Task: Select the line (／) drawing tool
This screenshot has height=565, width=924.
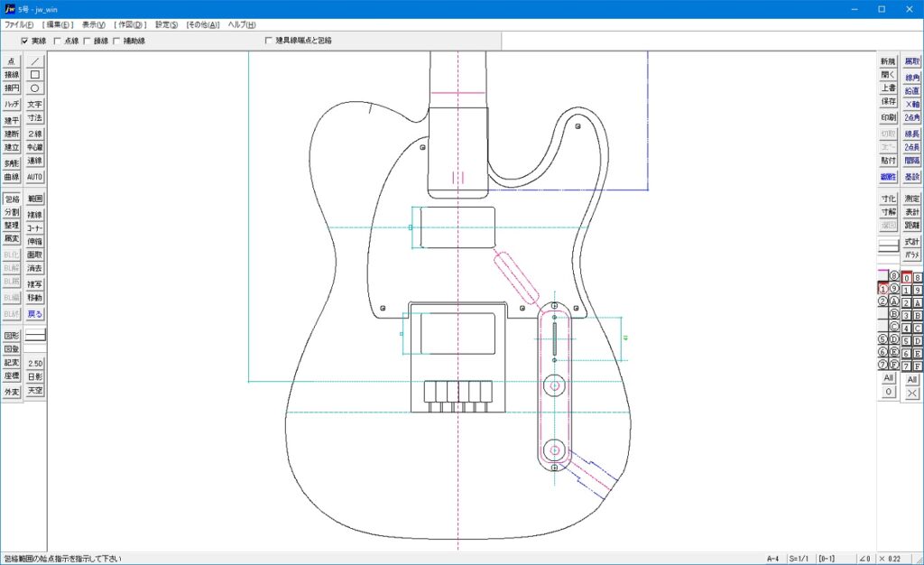Action: point(35,60)
